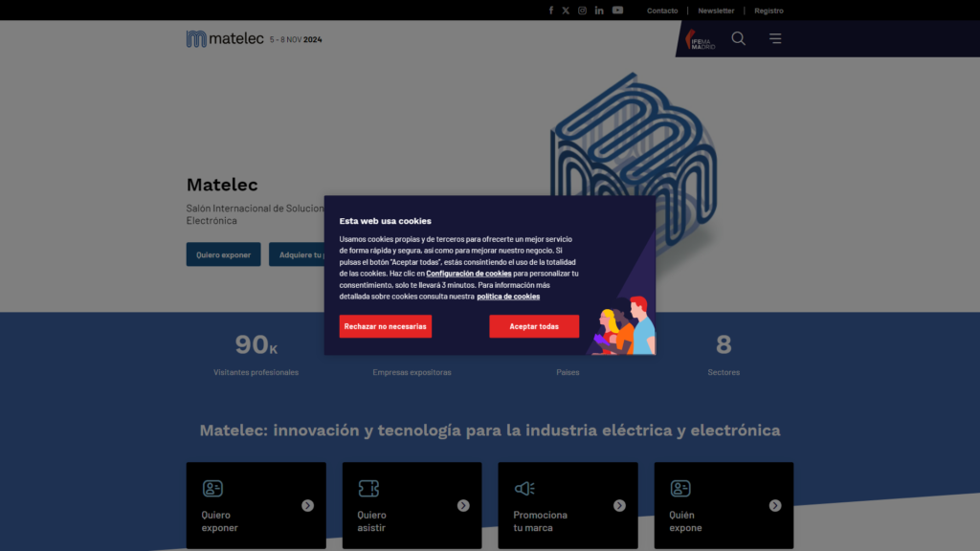Go to Registro in the top bar
The width and height of the screenshot is (980, 551).
pos(768,11)
